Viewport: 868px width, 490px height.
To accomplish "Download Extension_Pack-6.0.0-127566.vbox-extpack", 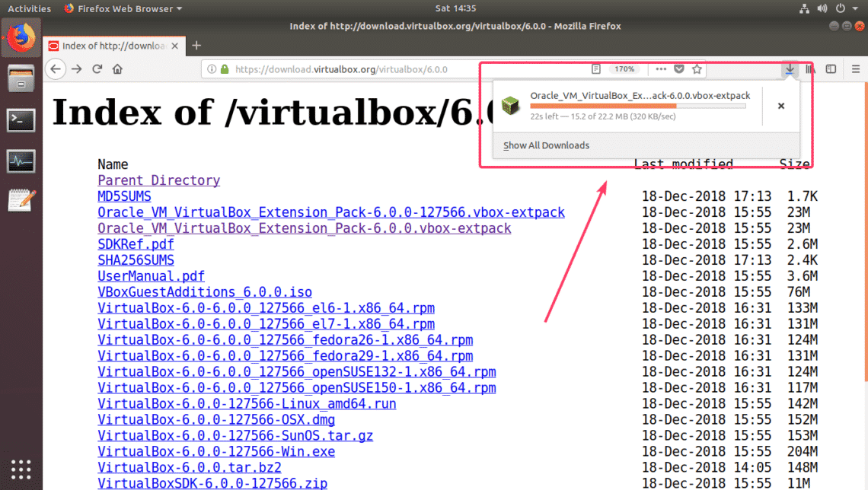I will click(331, 212).
